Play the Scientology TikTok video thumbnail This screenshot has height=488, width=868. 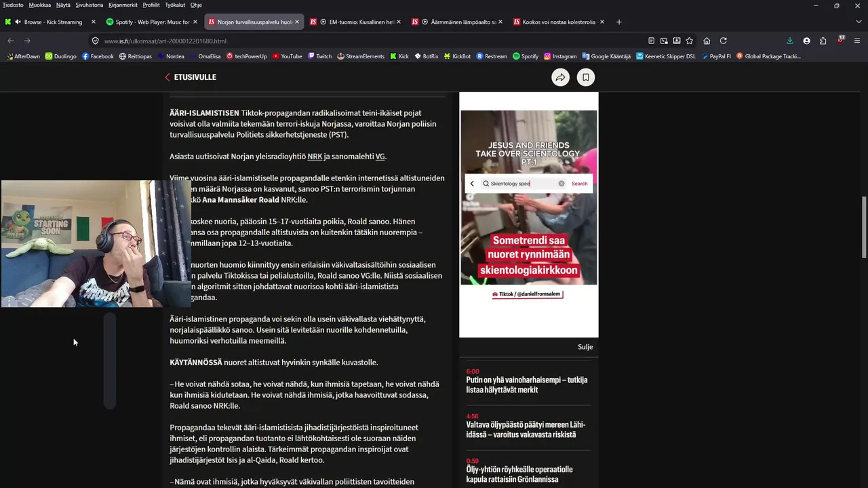(x=529, y=197)
